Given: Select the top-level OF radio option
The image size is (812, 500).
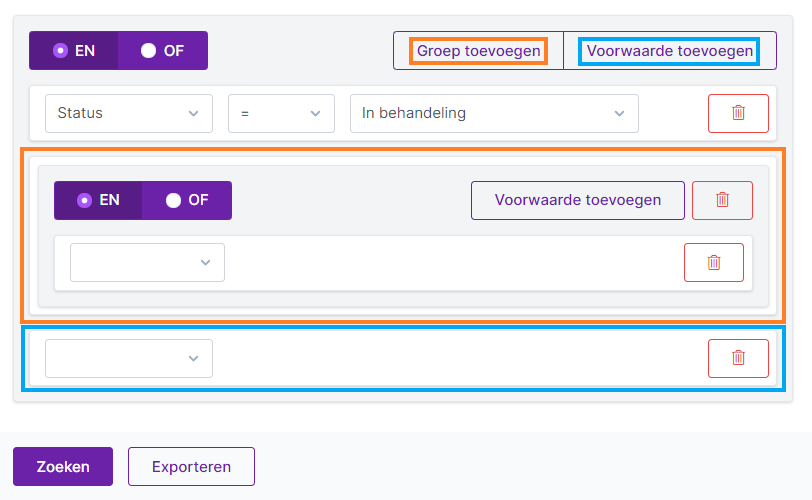Looking at the screenshot, I should point(163,51).
